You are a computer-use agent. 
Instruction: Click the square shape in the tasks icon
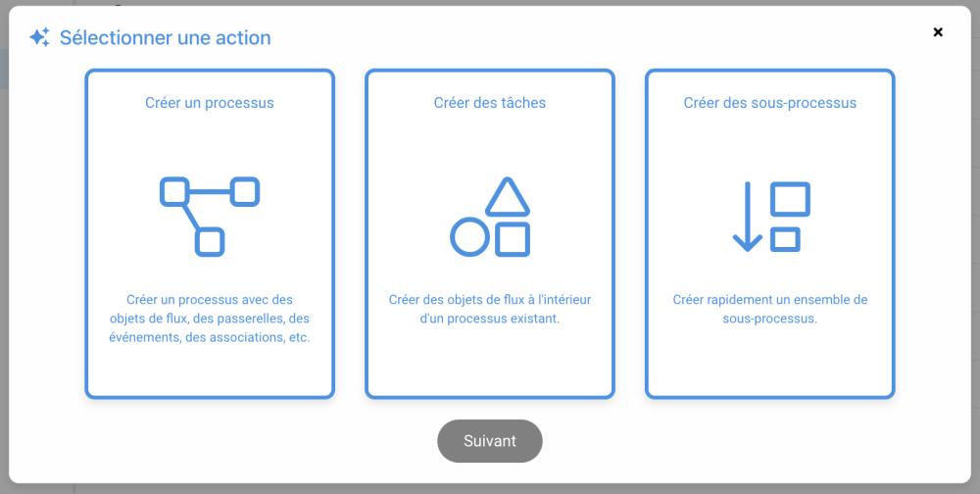pos(513,239)
